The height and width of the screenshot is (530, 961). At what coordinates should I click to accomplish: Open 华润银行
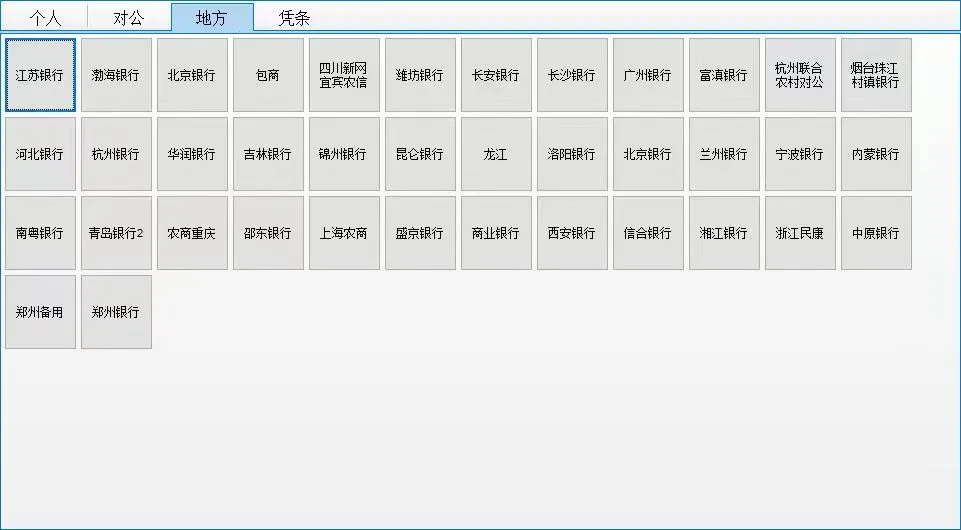pyautogui.click(x=192, y=154)
